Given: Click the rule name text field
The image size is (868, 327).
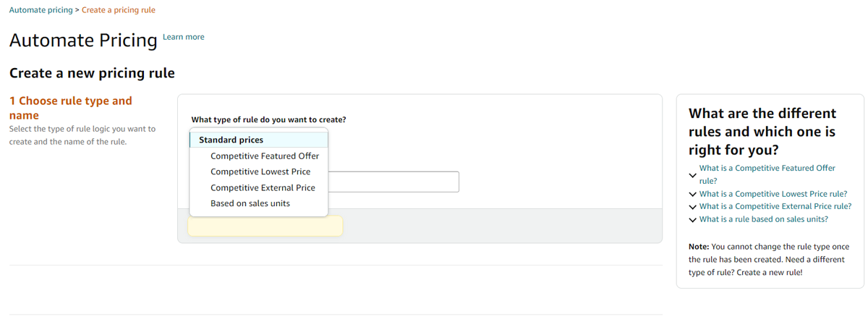Looking at the screenshot, I should pyautogui.click(x=393, y=182).
